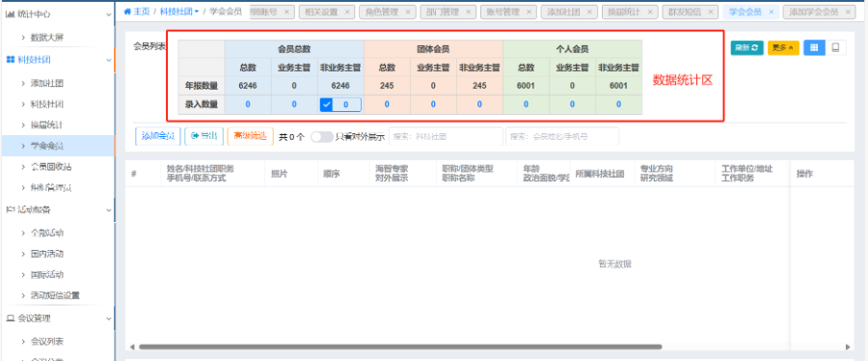
Task: Switch to mobile card view icon
Action: (x=835, y=48)
